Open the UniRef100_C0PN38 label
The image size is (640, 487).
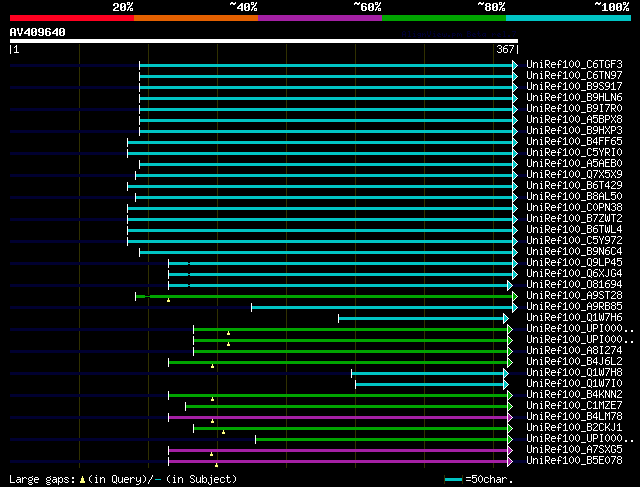click(x=574, y=208)
